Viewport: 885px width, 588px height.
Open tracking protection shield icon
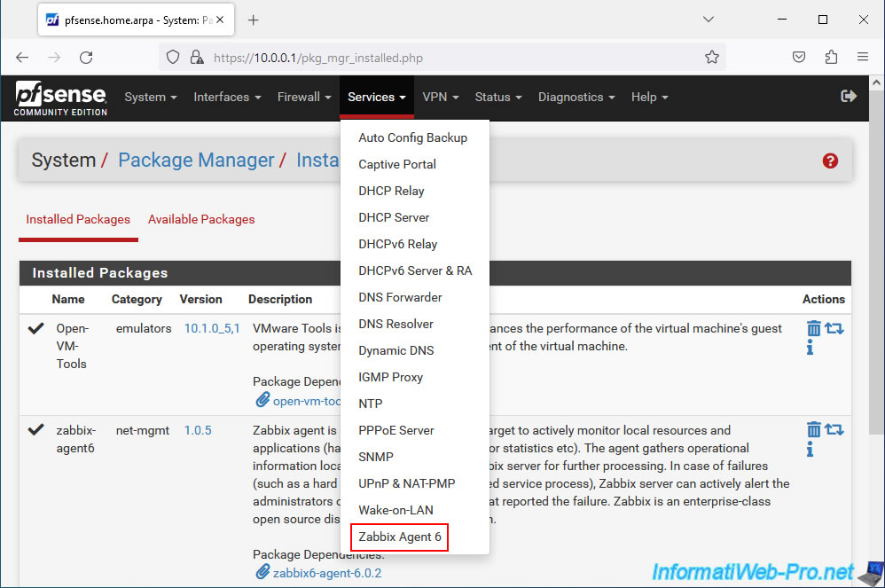[173, 57]
